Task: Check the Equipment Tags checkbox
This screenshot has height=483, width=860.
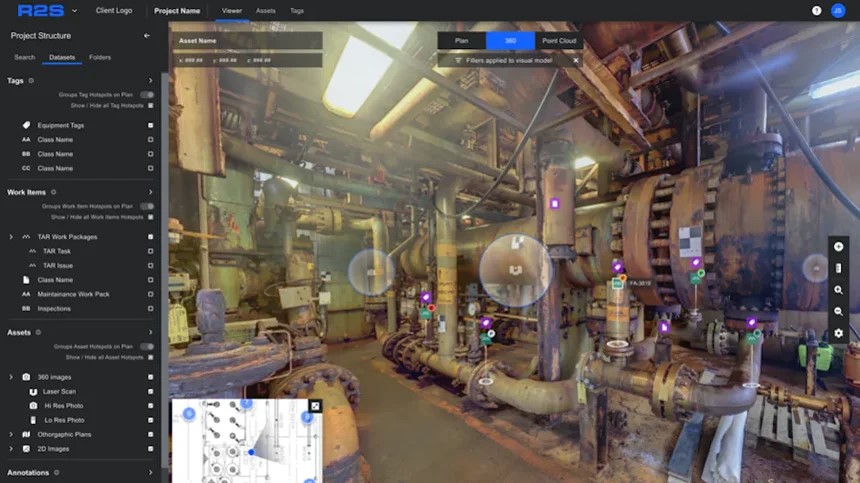Action: tap(150, 126)
